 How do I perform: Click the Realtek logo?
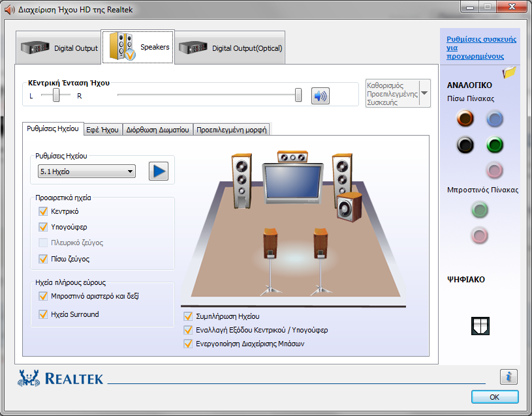pos(60,378)
